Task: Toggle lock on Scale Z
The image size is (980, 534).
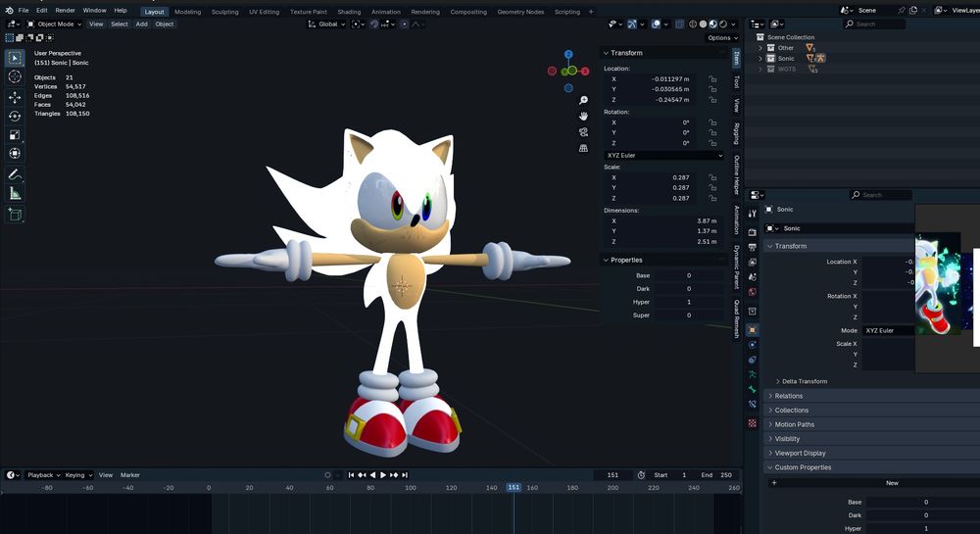Action: click(x=712, y=198)
